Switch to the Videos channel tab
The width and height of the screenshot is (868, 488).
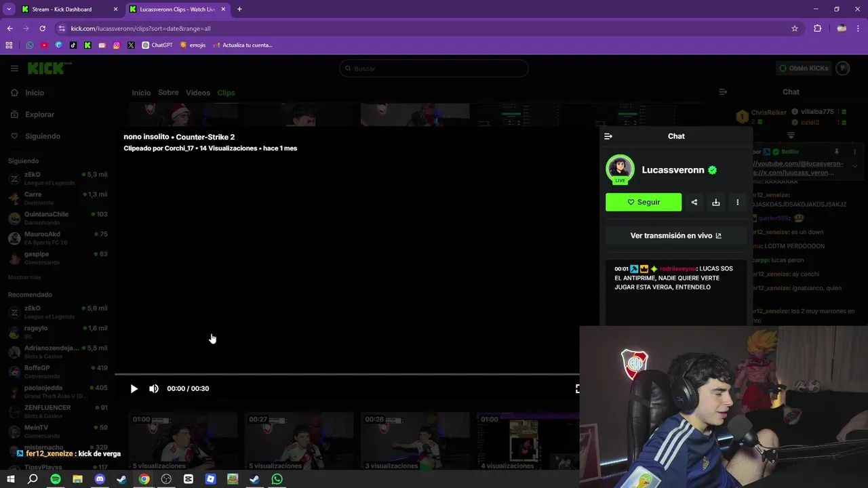(198, 93)
